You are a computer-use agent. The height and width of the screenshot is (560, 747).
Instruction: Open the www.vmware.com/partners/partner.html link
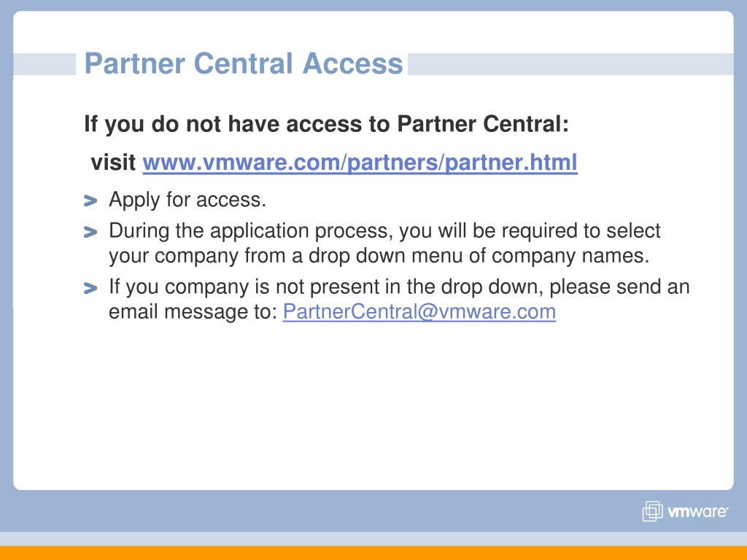[360, 163]
